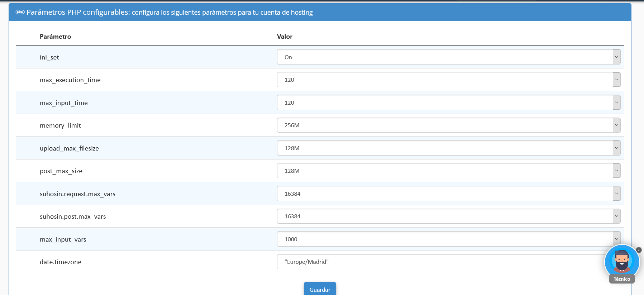Click the max_input_time label
Screen dimensions: 644x295
click(x=64, y=103)
